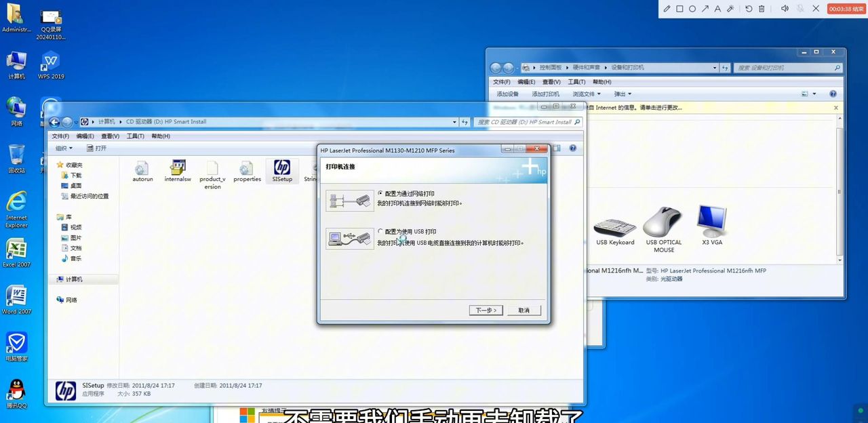Click the 下一步 button
The image size is (868, 423).
pos(486,310)
